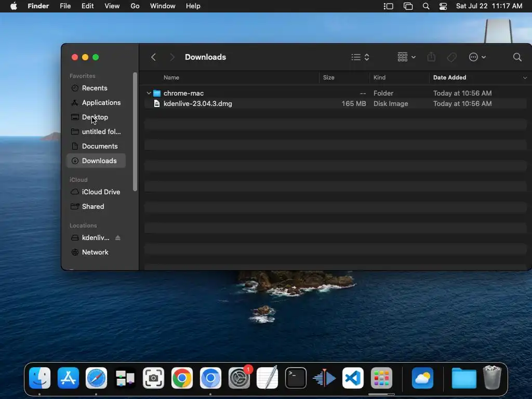Open the Trash from the Dock
The image size is (532, 399).
[492, 377]
